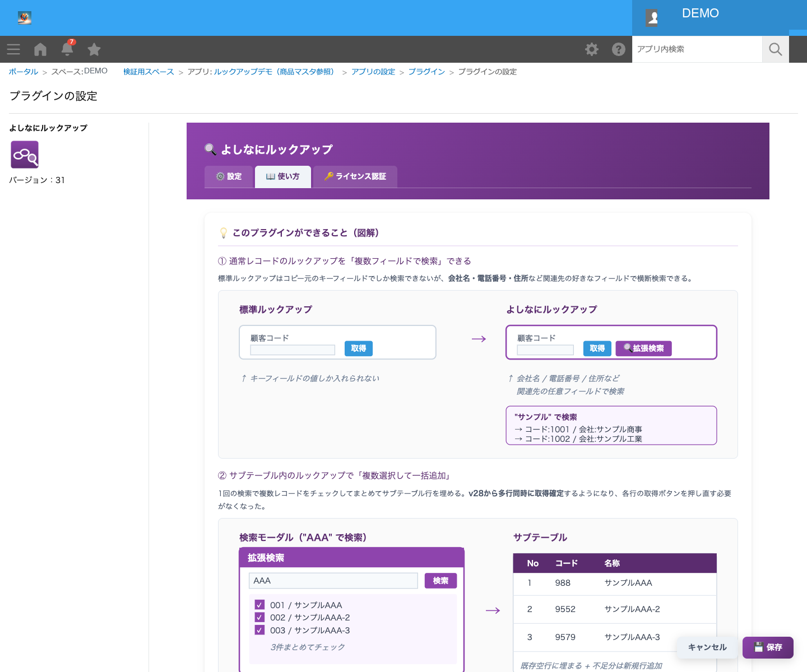The image size is (807, 672).
Task: Go to home portal icon
Action: pyautogui.click(x=40, y=49)
